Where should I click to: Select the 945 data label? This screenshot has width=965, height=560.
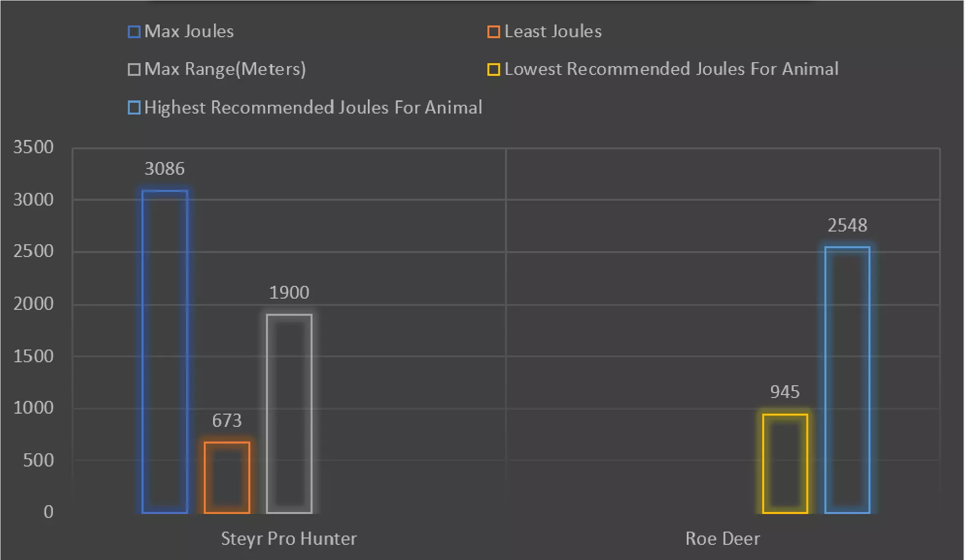tap(785, 392)
